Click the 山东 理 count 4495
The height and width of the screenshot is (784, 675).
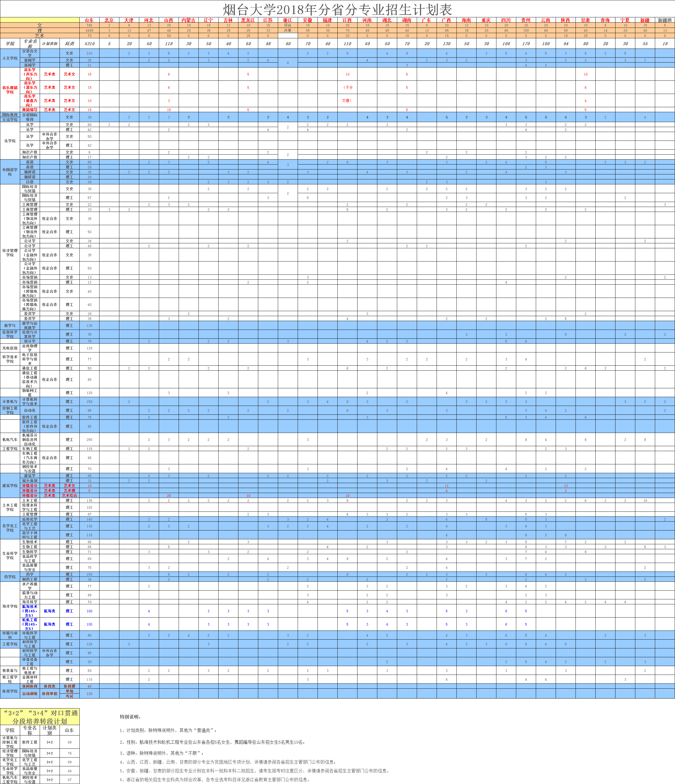[x=89, y=31]
